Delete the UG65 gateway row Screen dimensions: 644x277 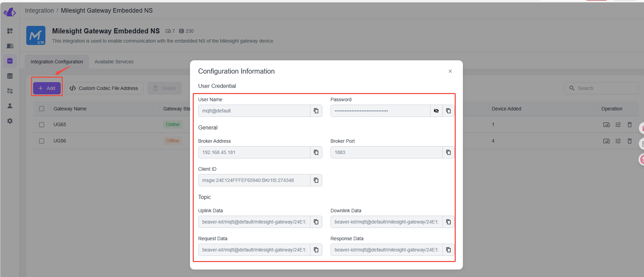tap(630, 125)
